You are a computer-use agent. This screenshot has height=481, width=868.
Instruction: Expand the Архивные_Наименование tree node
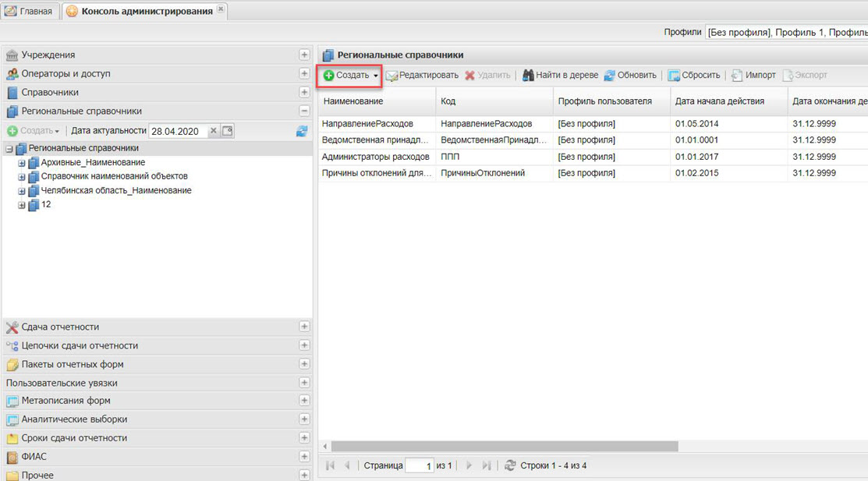click(x=22, y=162)
